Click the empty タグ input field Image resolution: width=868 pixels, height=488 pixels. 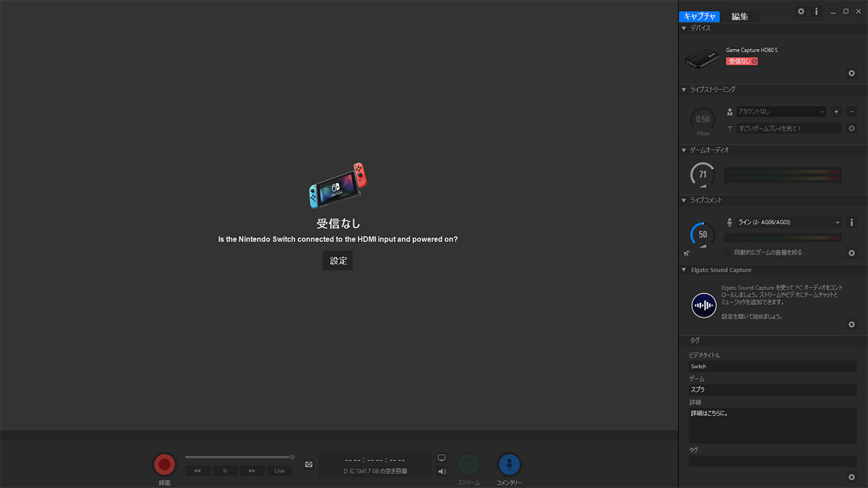(772, 462)
